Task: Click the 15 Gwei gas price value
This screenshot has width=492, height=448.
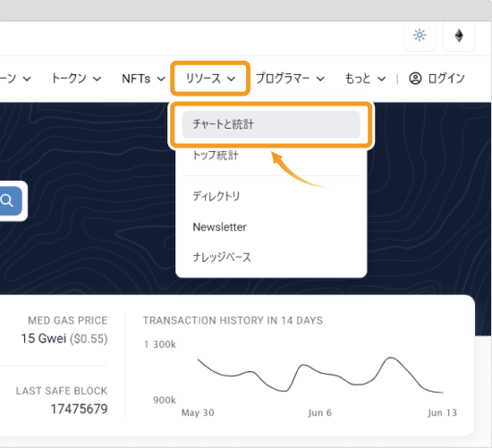Action: click(x=44, y=339)
